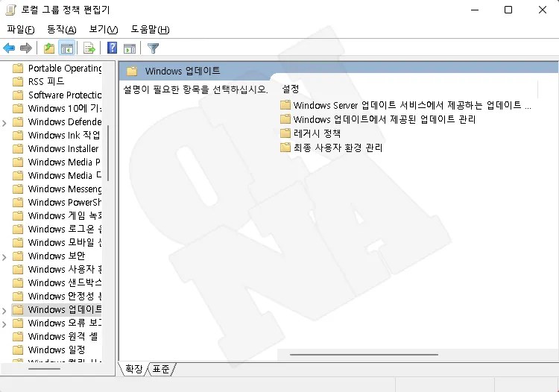Image resolution: width=559 pixels, height=392 pixels.
Task: Click the Back arrow toolbar icon
Action: tap(9, 48)
